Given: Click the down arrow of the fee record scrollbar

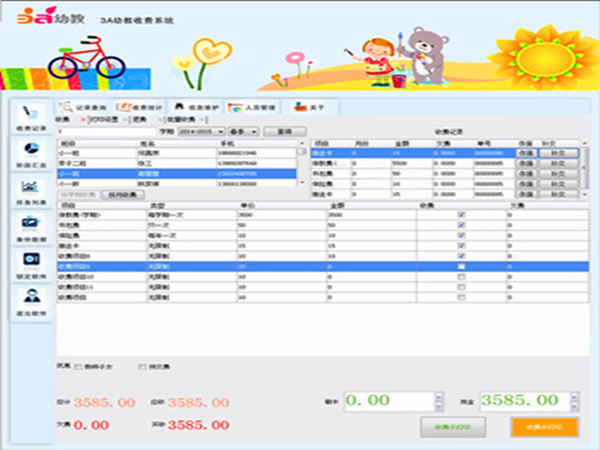Looking at the screenshot, I should 584,194.
